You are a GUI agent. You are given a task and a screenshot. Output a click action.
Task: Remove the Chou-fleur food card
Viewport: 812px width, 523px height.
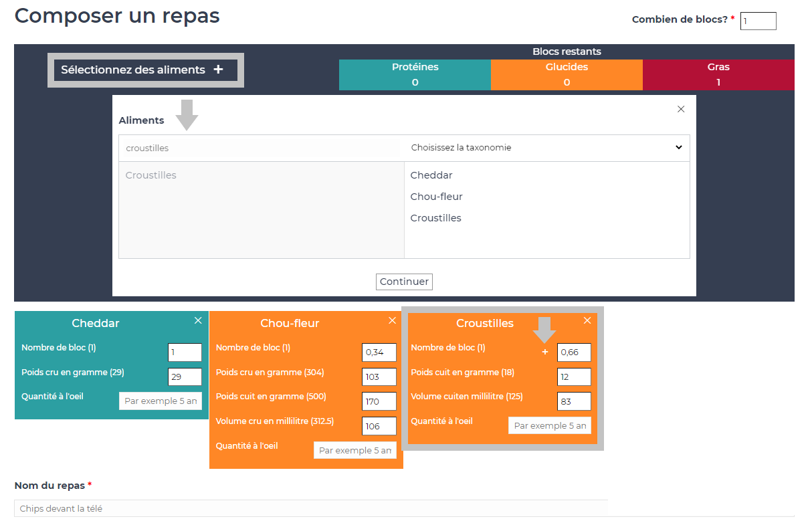[x=393, y=321]
